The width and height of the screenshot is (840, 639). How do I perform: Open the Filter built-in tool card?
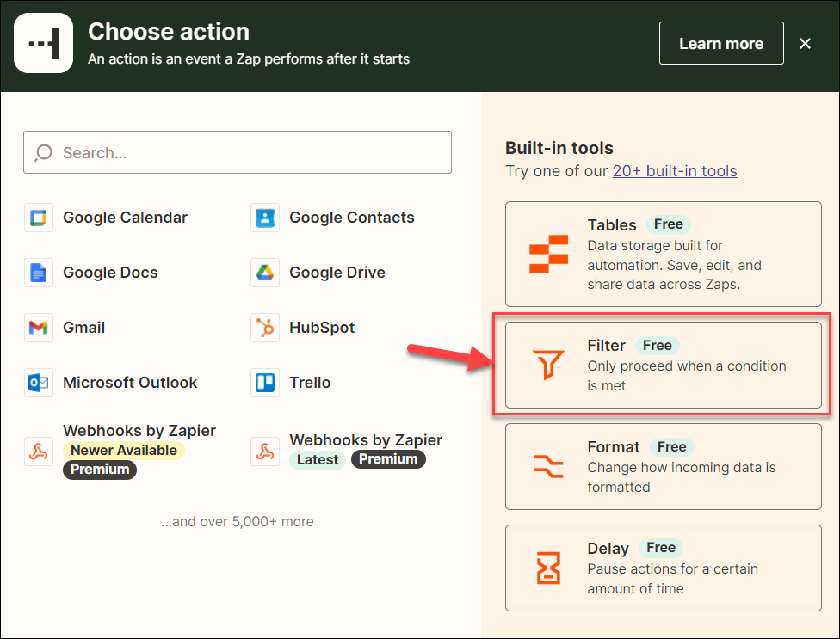point(664,365)
